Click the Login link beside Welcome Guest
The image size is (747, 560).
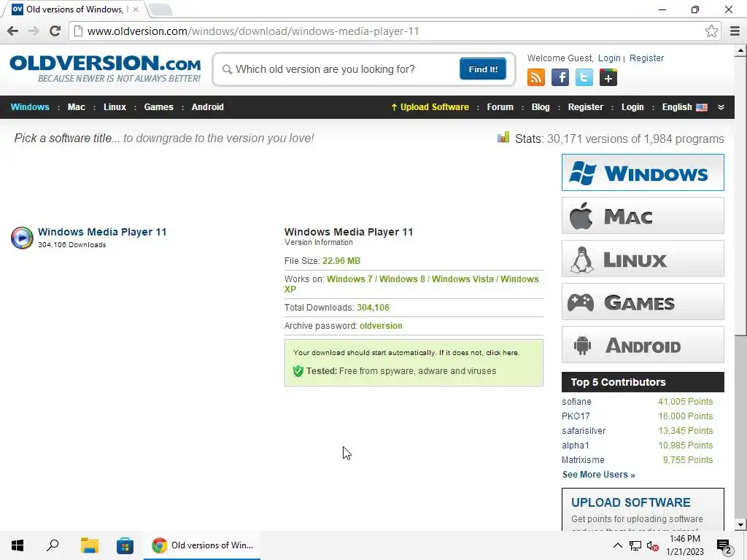[609, 58]
